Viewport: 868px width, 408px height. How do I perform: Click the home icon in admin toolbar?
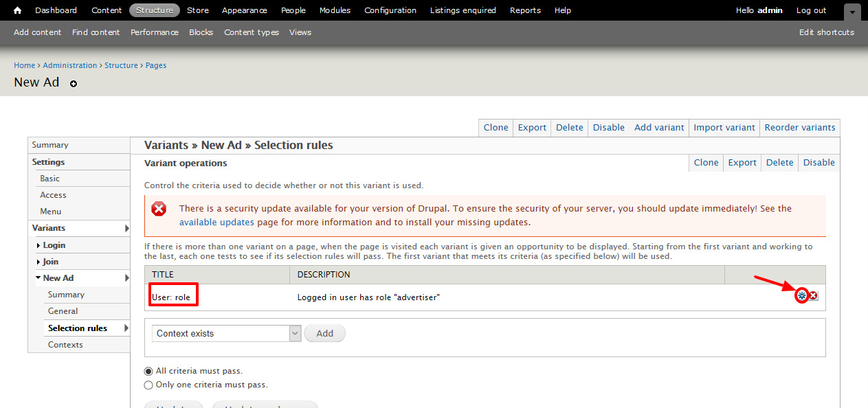(18, 10)
